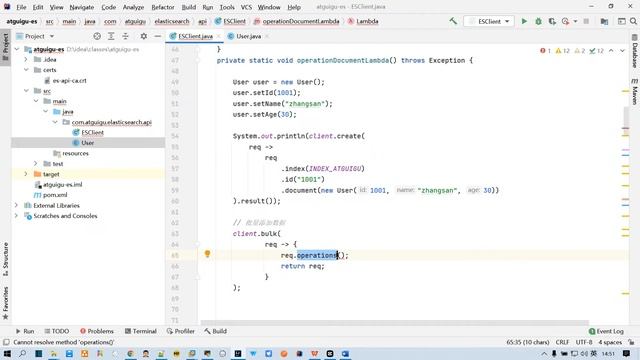This screenshot has width=640, height=360.
Task: Toggle tool window quick access button
Action: click(x=6, y=342)
